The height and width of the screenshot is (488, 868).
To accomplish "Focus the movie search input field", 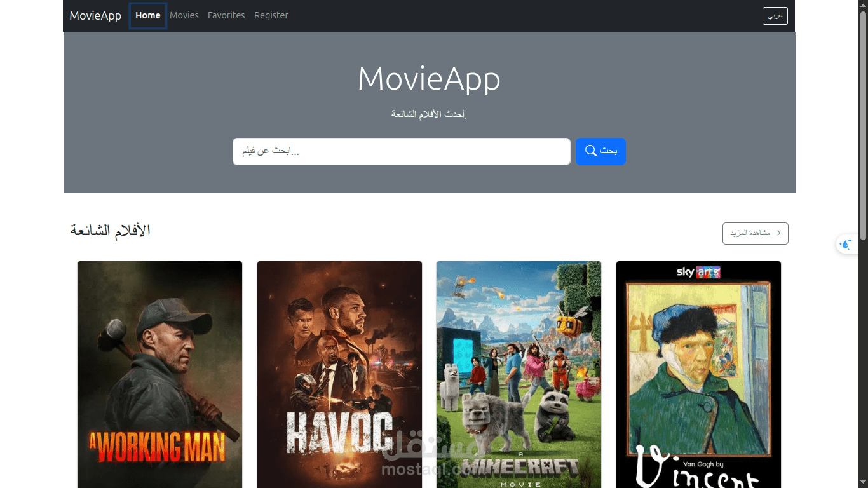I will coord(402,151).
